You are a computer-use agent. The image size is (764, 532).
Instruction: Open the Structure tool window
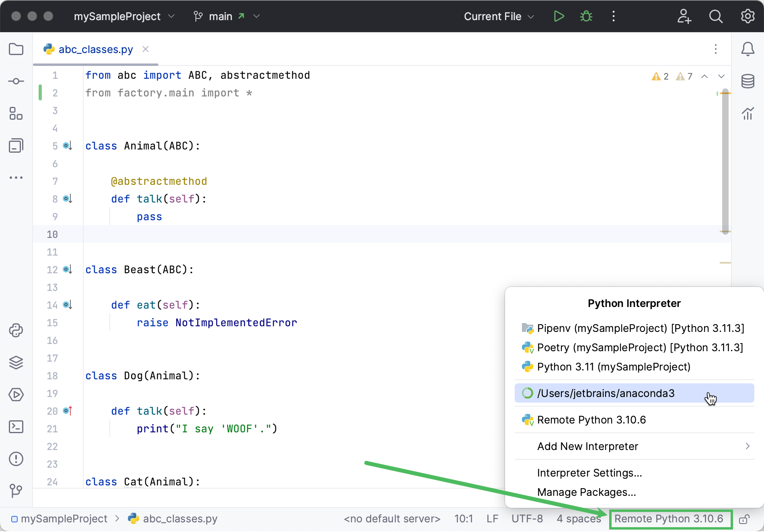pyautogui.click(x=16, y=114)
